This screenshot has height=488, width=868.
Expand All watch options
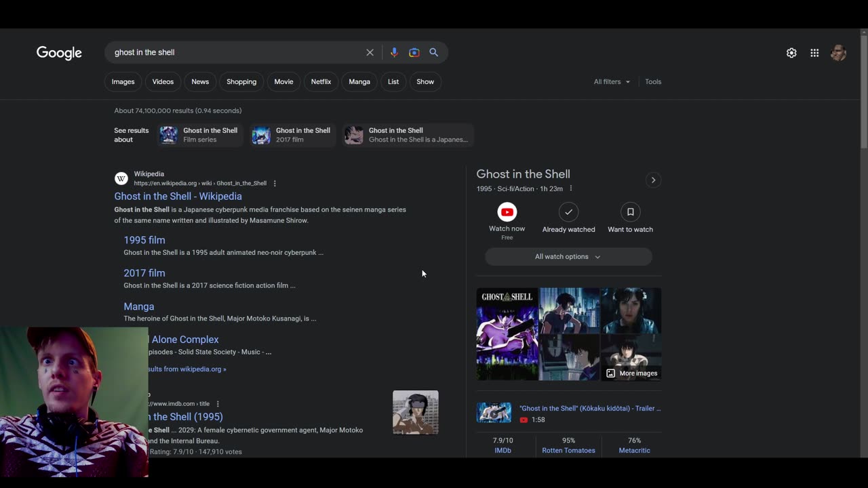click(568, 257)
